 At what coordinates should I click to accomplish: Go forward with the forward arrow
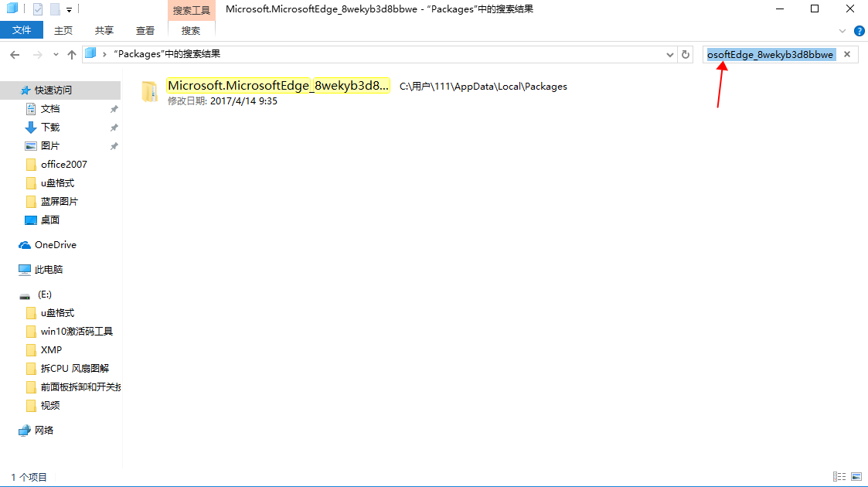38,54
